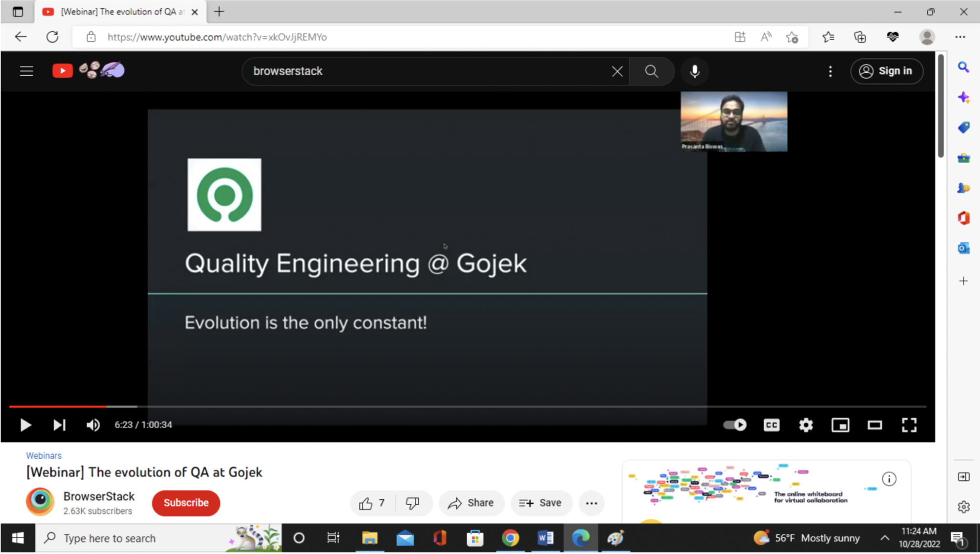Enter fullscreen on the video player

pos(910,425)
